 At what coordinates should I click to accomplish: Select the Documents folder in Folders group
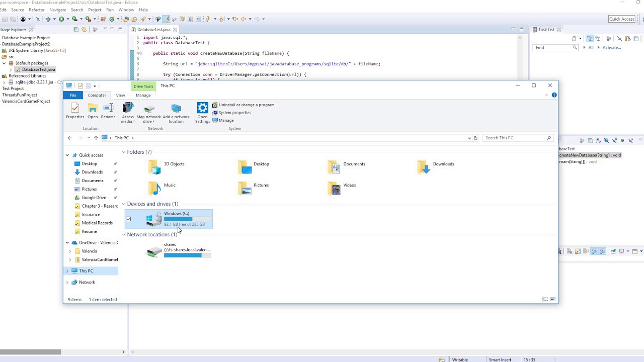pos(347,166)
